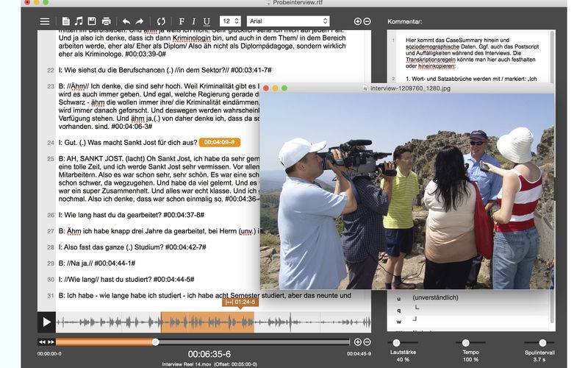
Task: Toggle italic formatting
Action: pyautogui.click(x=194, y=21)
